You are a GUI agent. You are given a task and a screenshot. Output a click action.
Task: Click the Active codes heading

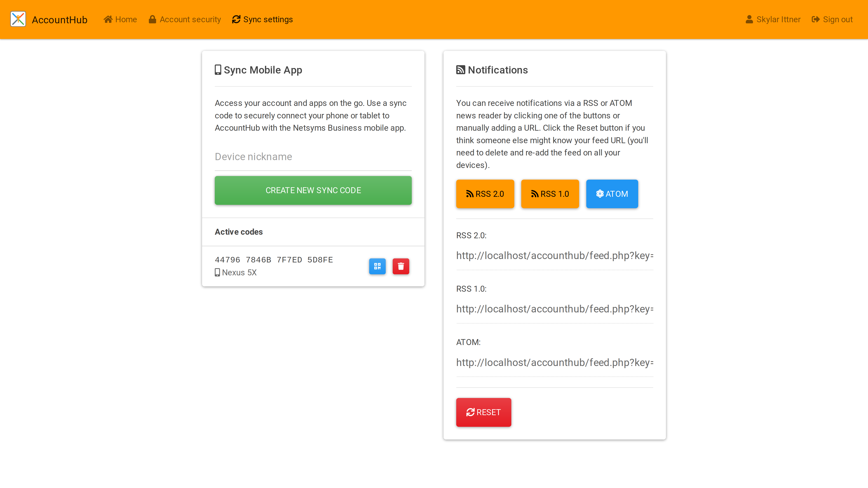[239, 232]
